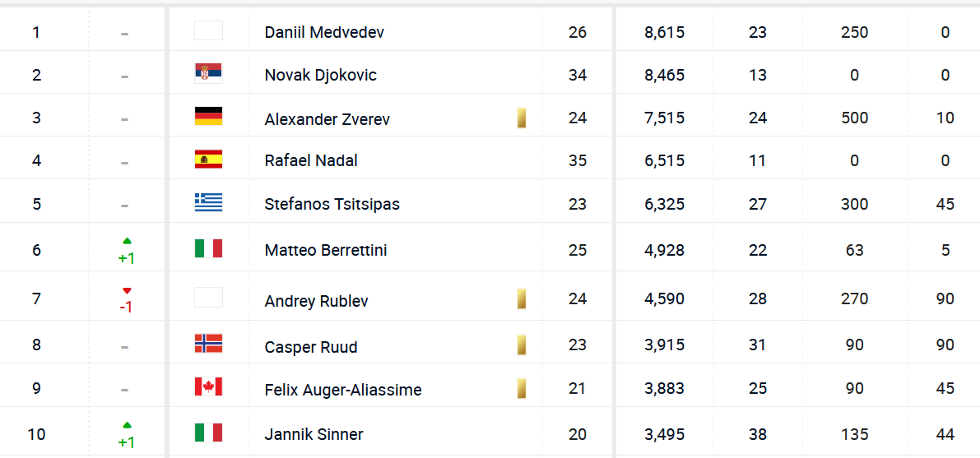Open Daniil Medvedev's player profile
980x458 pixels.
pyautogui.click(x=324, y=33)
